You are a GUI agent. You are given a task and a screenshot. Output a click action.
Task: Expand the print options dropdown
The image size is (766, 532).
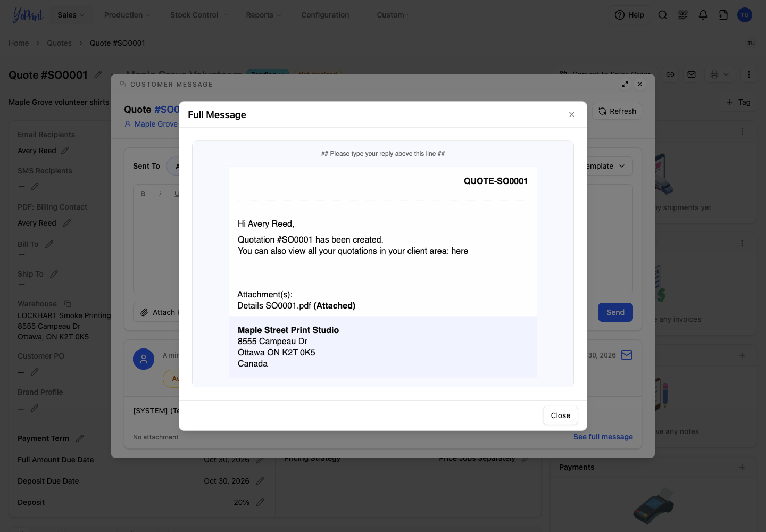coord(720,74)
